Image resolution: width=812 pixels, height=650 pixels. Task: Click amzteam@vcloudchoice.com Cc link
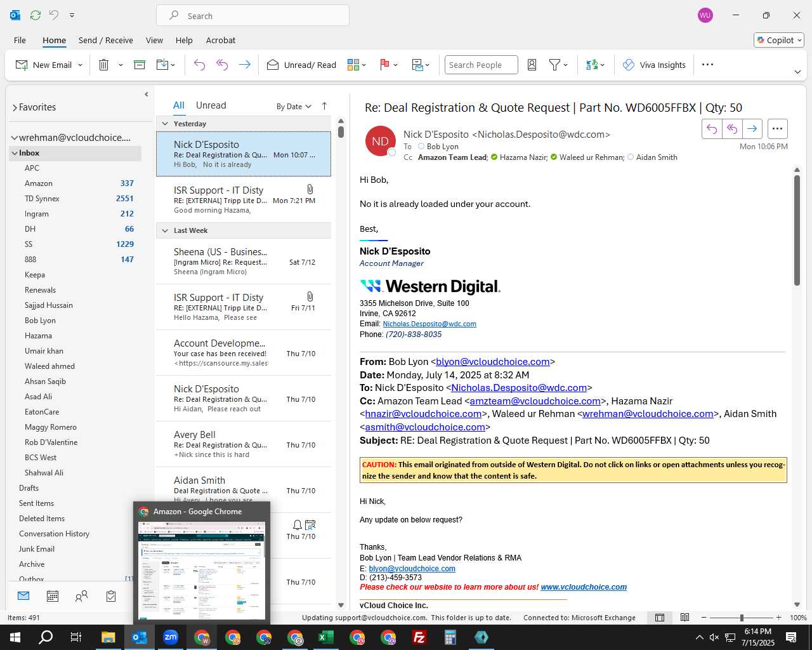(535, 401)
